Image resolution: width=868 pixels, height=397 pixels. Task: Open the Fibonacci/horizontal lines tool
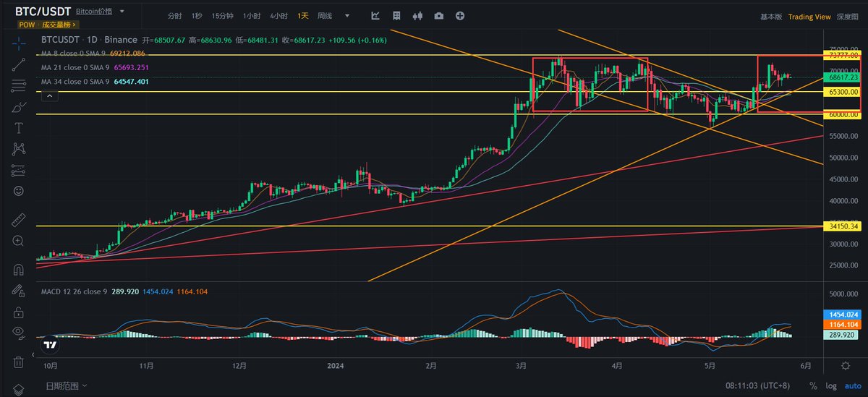[19, 86]
